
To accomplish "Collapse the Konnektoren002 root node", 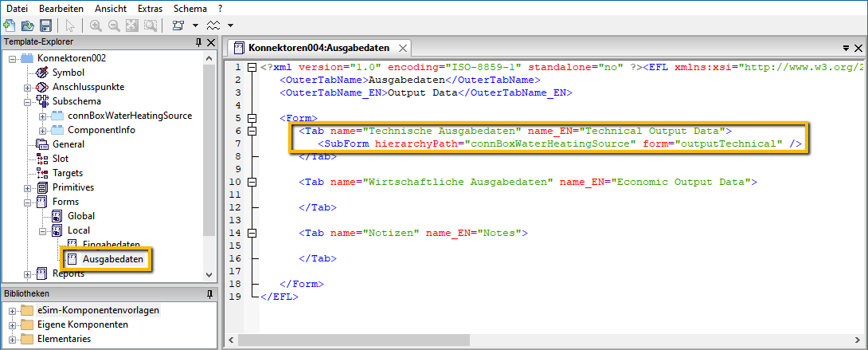I will (12, 58).
